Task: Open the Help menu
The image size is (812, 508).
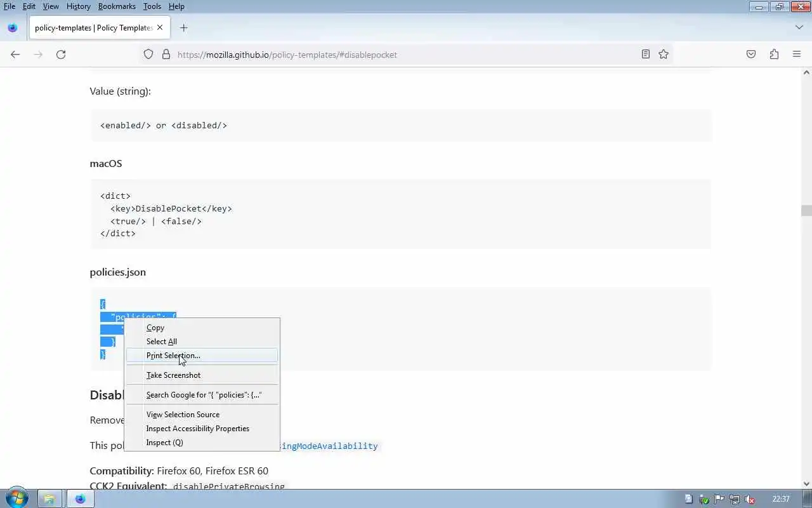Action: tap(176, 6)
